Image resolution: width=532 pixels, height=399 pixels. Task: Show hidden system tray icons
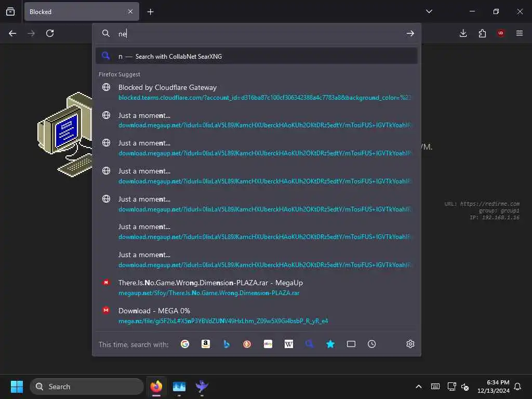pyautogui.click(x=419, y=387)
